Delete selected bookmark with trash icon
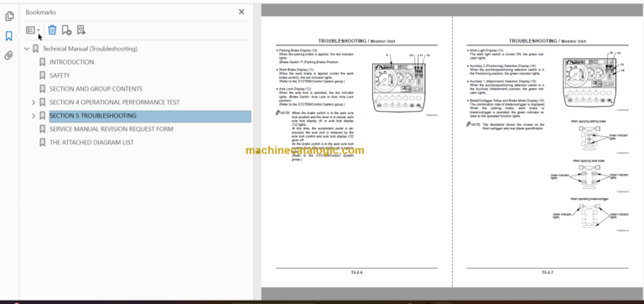Viewport: 644px width, 304px height. point(52,30)
